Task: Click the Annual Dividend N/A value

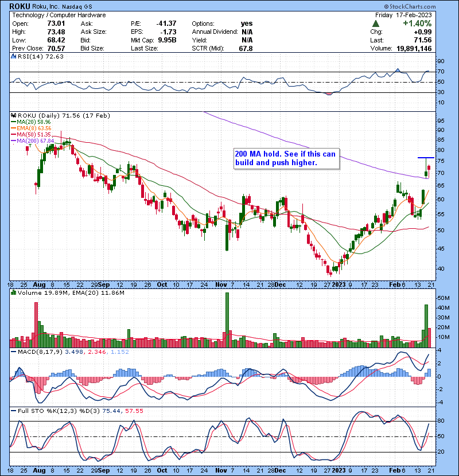Action: point(247,32)
